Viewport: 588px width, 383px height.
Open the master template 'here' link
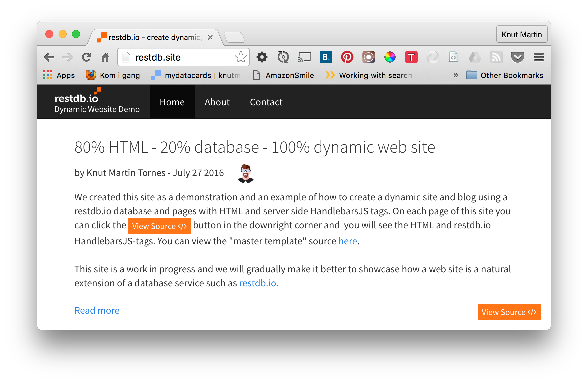coord(348,241)
